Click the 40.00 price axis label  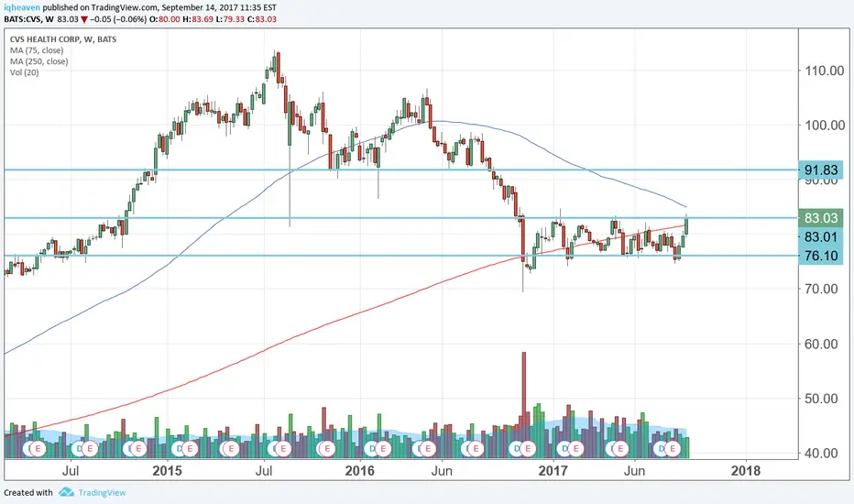pyautogui.click(x=821, y=454)
